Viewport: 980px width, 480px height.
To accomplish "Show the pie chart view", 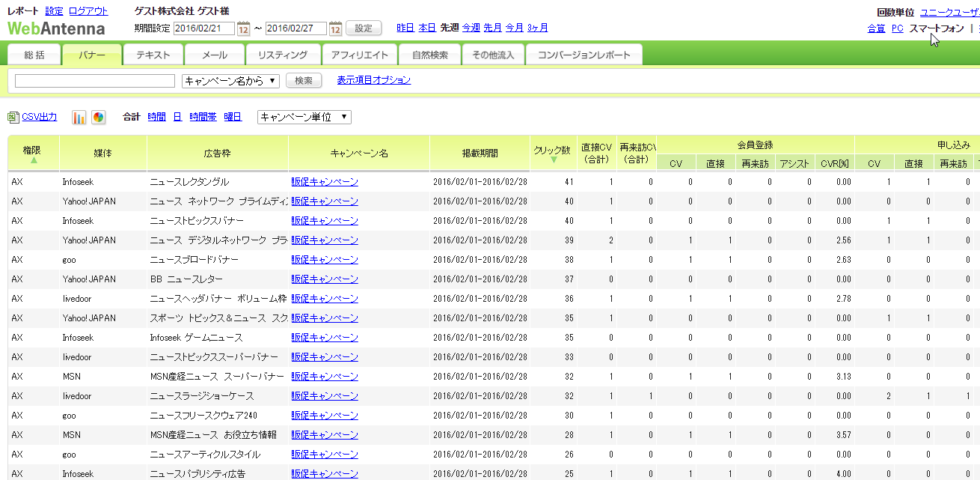I will coord(98,118).
